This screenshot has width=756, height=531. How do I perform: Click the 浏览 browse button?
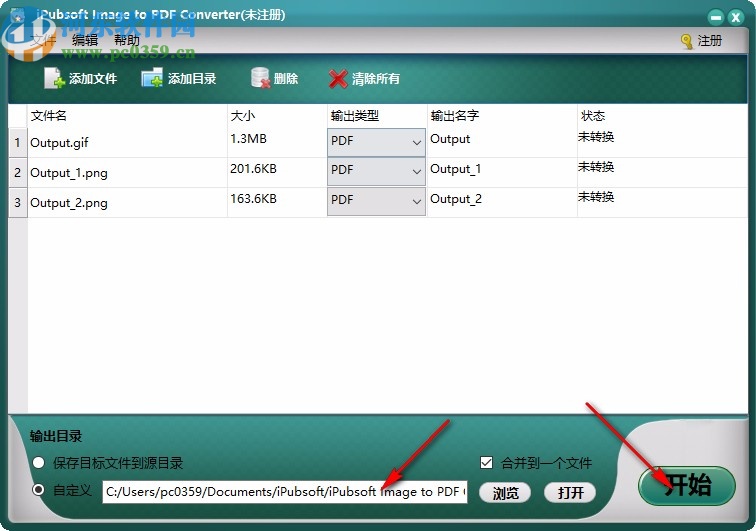click(505, 492)
